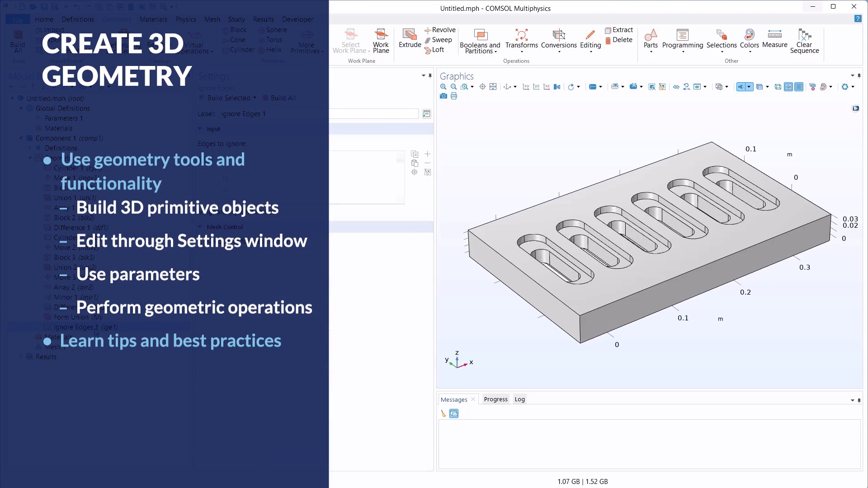This screenshot has height=488, width=868.
Task: Take image snapshot with camera icon
Action: click(x=443, y=96)
